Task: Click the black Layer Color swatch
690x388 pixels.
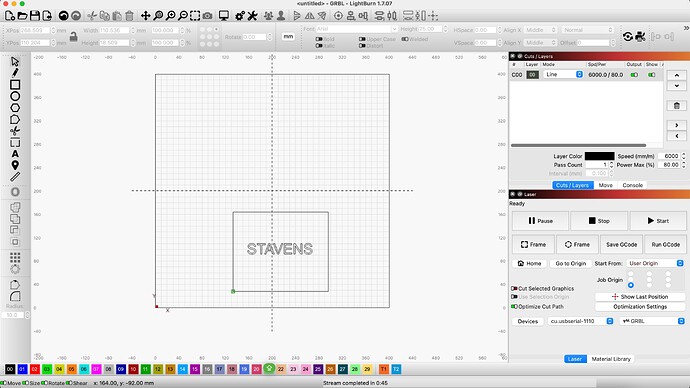Action: click(x=599, y=156)
